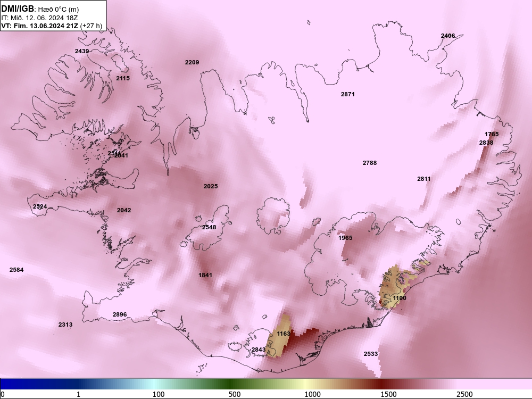Image resolution: width=532 pixels, height=399 pixels.
Task: Click the DMI/IGB title text
Action: 18,9
